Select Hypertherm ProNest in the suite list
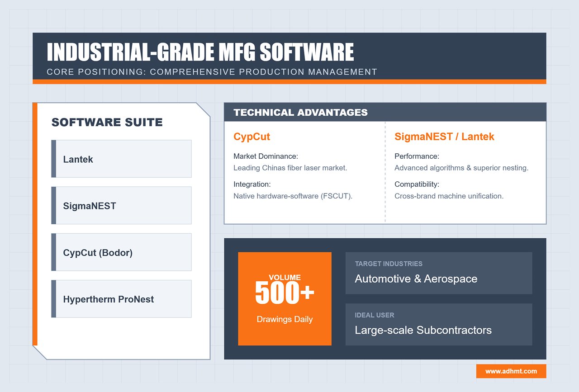Image resolution: width=579 pixels, height=392 pixels. point(121,299)
